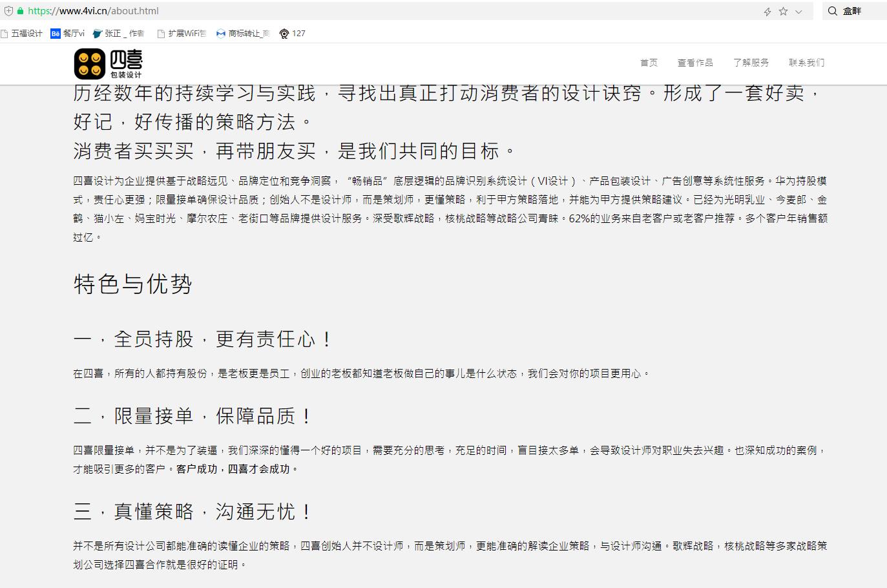
Task: Click the lightning bolt icon in the toolbar
Action: (x=767, y=11)
